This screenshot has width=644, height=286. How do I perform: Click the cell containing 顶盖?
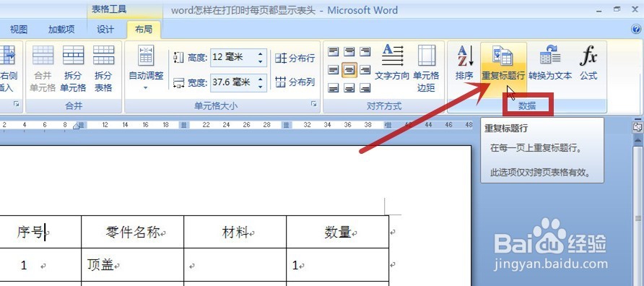click(x=133, y=265)
